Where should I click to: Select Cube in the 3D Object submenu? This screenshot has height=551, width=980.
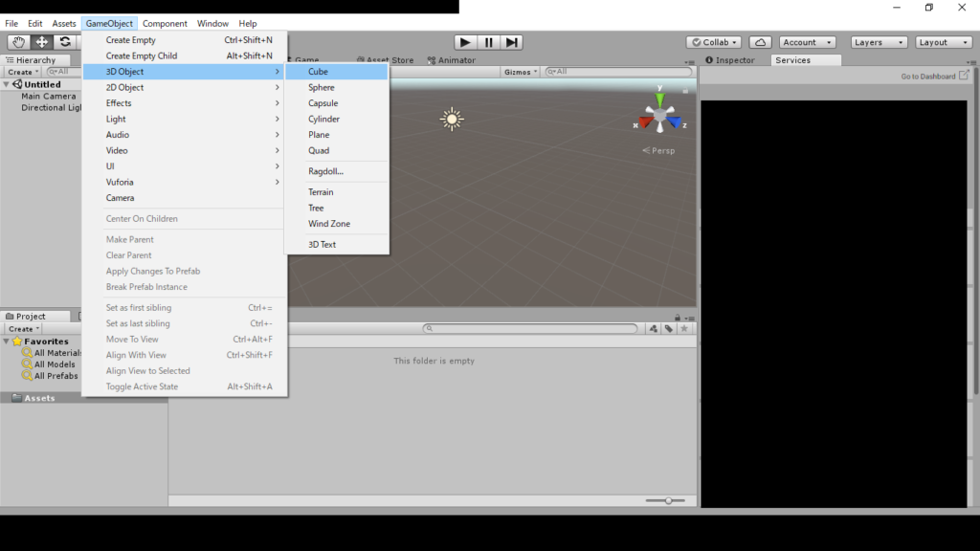319,72
